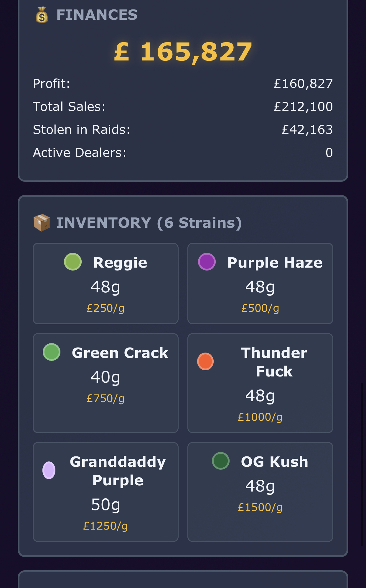This screenshot has height=588, width=366.
Task: Click the Reggie light-green strain dot
Action: 73,262
